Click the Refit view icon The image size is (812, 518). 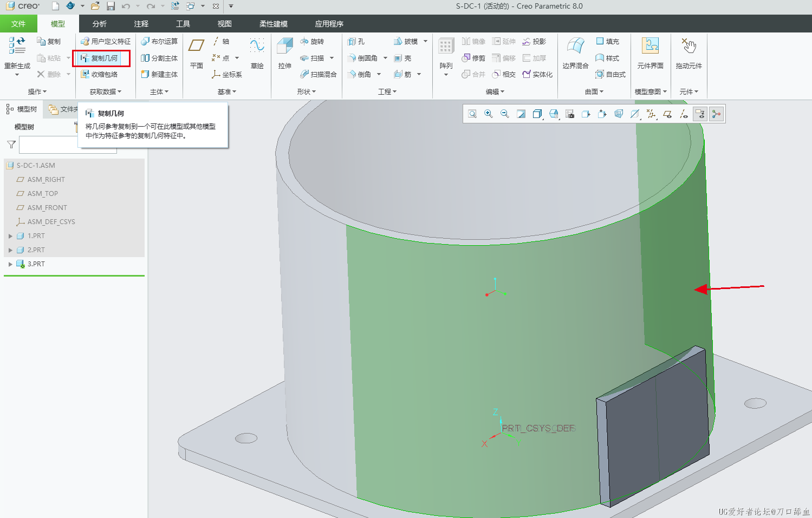click(x=472, y=114)
